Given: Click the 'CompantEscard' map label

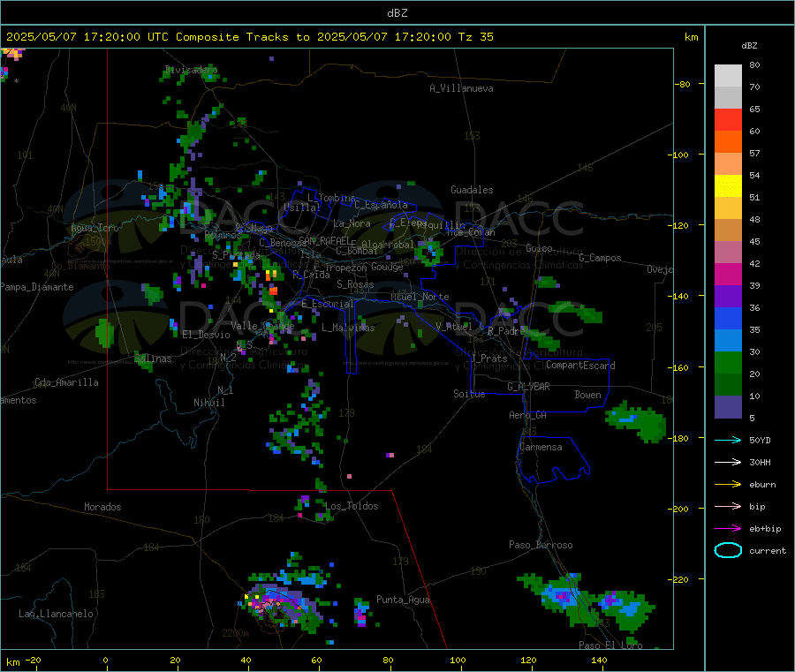Looking at the screenshot, I should click(580, 366).
